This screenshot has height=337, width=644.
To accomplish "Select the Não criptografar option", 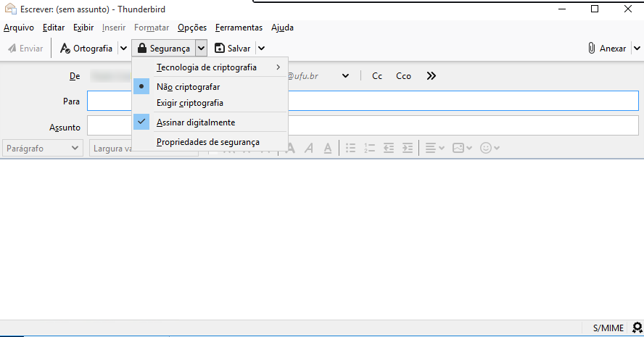I will [188, 87].
